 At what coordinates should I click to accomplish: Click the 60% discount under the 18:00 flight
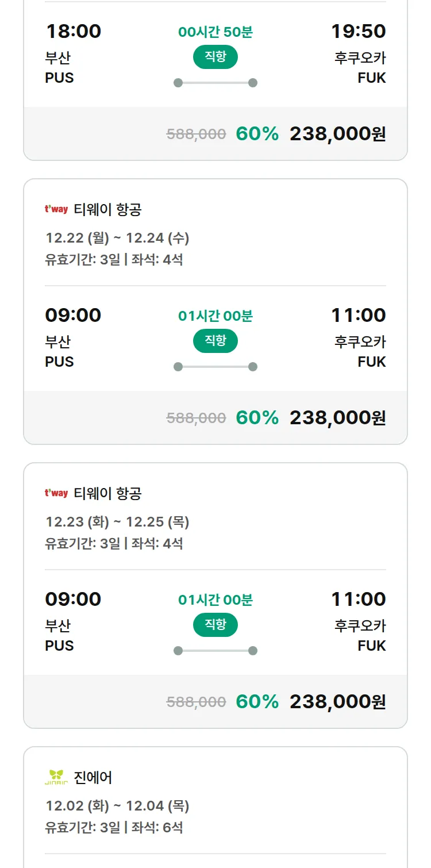tap(257, 134)
